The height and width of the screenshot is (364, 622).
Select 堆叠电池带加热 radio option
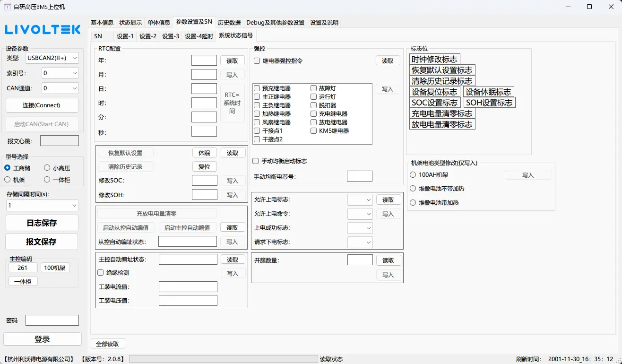(x=413, y=203)
